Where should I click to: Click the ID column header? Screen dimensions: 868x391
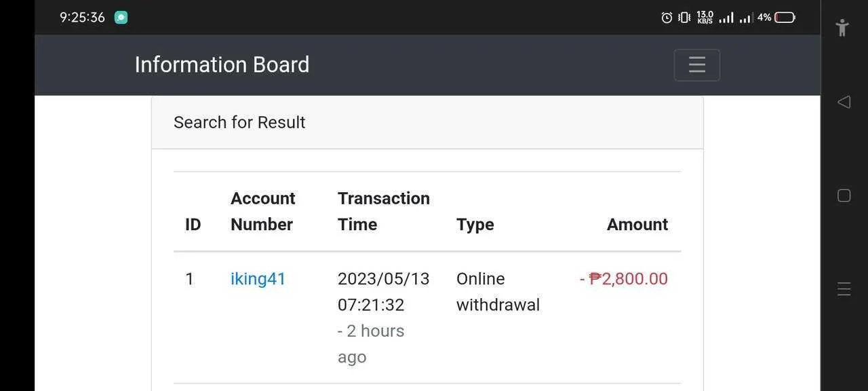193,225
